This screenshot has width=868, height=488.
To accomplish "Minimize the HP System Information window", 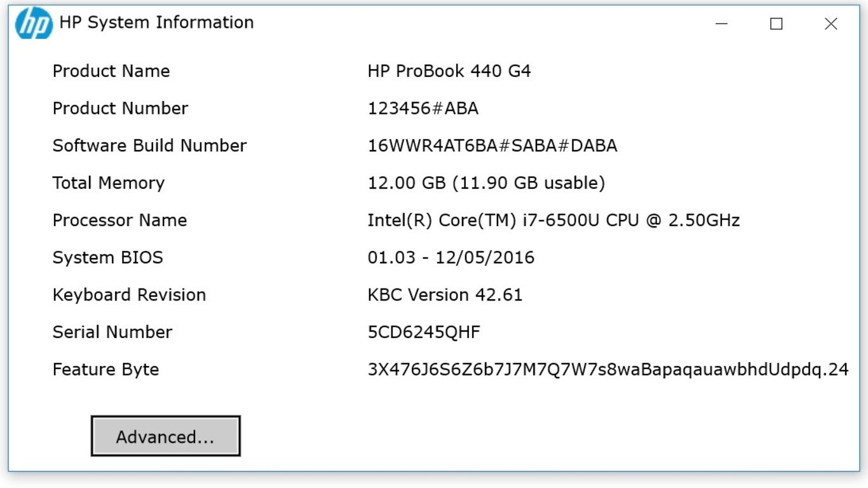I will coord(722,24).
